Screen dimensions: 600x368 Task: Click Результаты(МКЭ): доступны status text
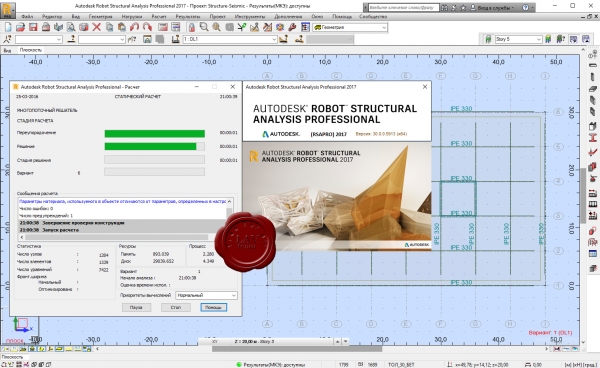tap(274, 365)
